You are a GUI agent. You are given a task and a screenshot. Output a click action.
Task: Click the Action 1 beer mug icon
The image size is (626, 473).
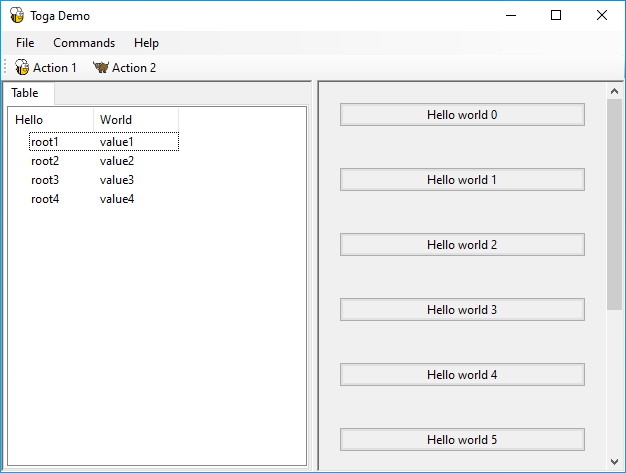pos(22,68)
